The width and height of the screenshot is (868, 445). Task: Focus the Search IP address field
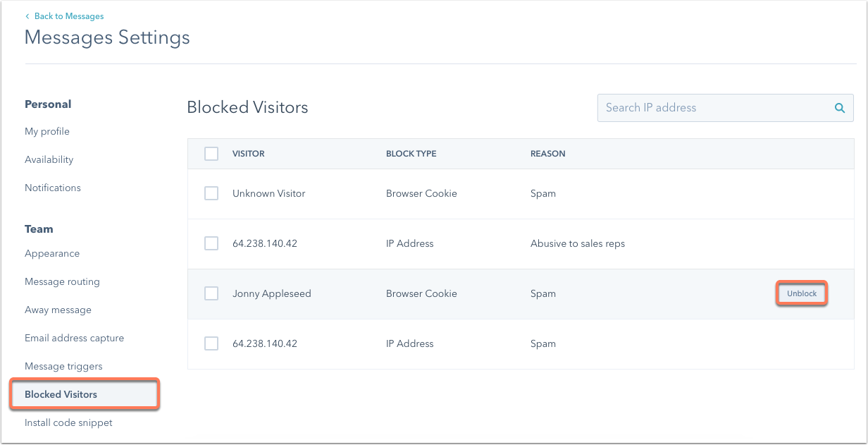point(725,108)
